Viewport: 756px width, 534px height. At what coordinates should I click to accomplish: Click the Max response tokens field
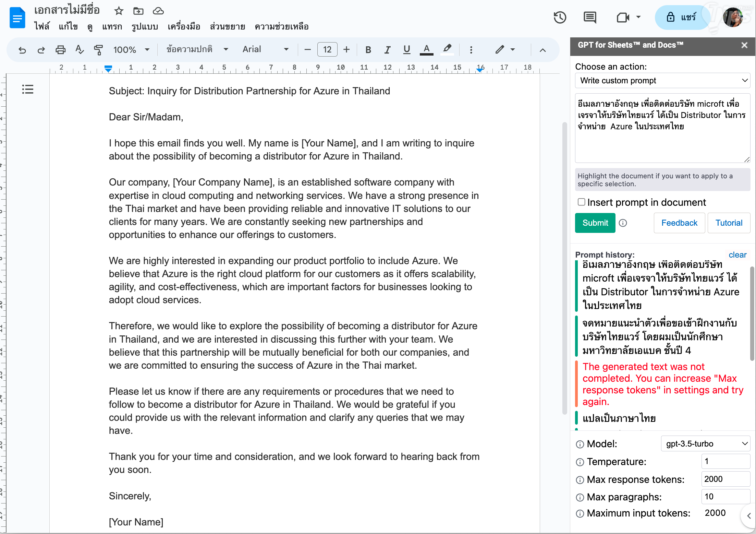[725, 479]
